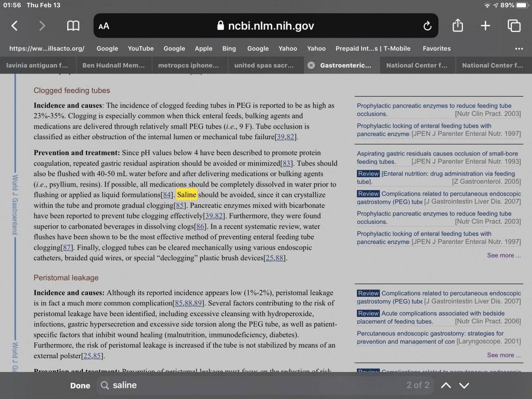Open a new tab with plus icon
532x399 pixels.
click(485, 26)
